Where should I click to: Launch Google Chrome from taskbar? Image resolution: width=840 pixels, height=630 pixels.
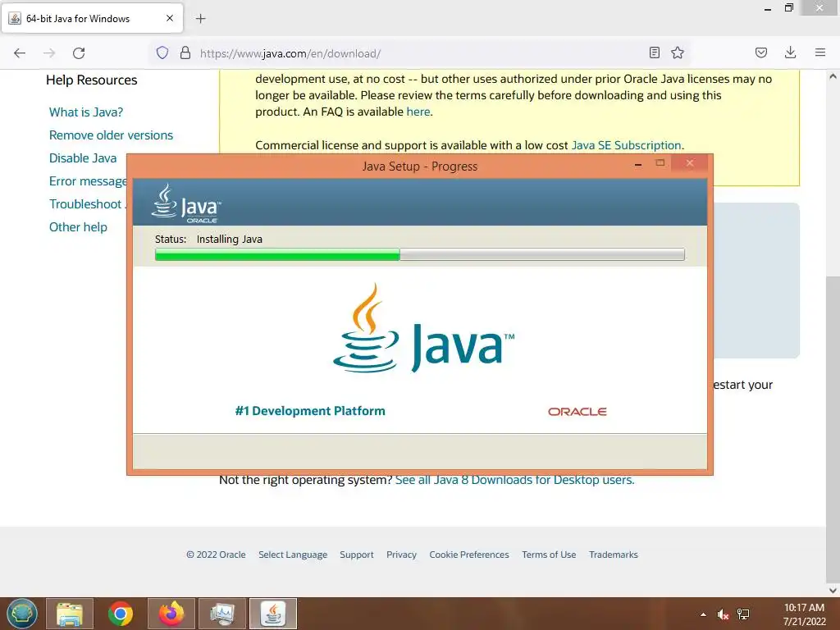pyautogui.click(x=121, y=614)
